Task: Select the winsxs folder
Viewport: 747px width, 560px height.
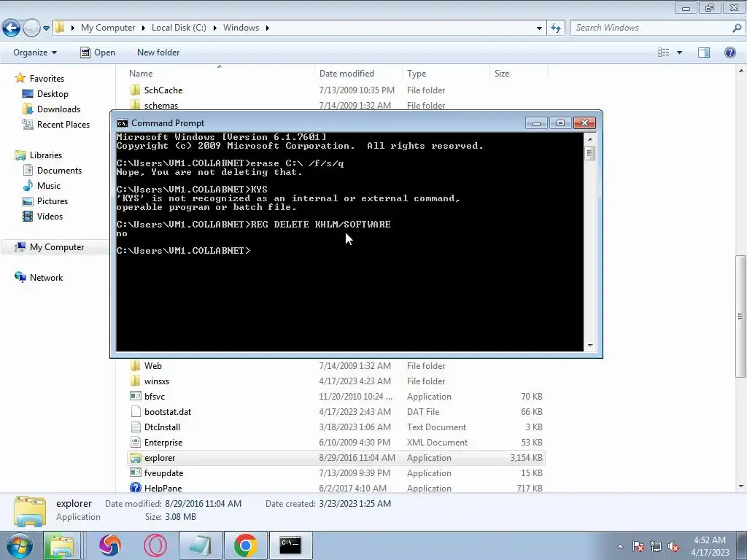Action: (x=336, y=381)
